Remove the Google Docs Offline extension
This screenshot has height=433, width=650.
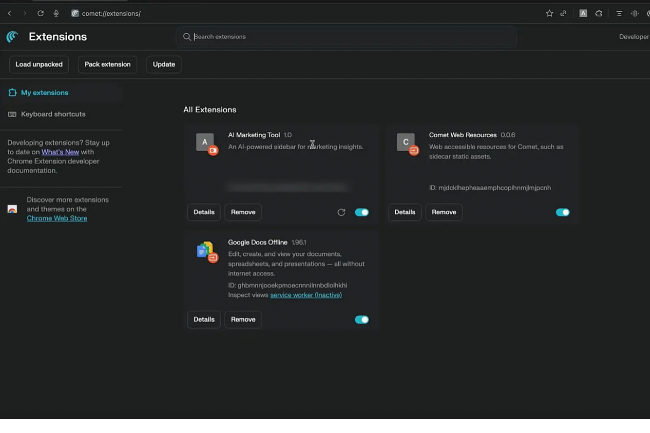243,320
